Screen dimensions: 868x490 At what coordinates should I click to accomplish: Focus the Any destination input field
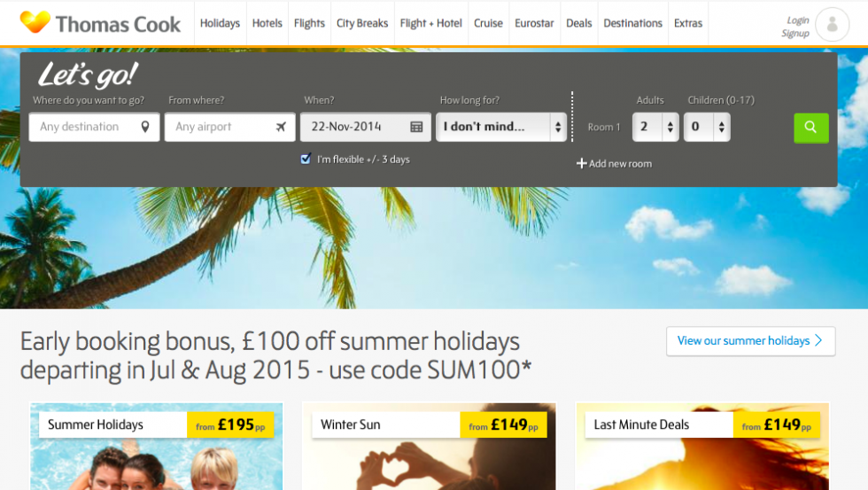point(94,127)
